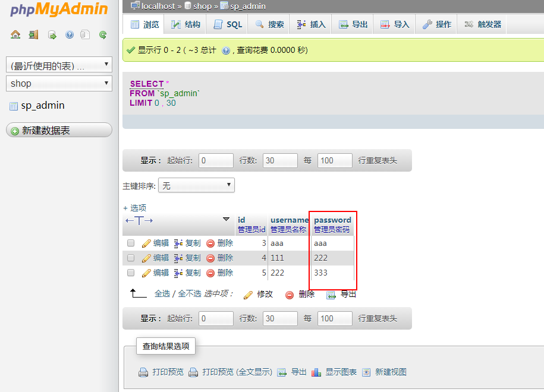The width and height of the screenshot is (544, 392).
Task: Click the log out door icon
Action: (34, 34)
